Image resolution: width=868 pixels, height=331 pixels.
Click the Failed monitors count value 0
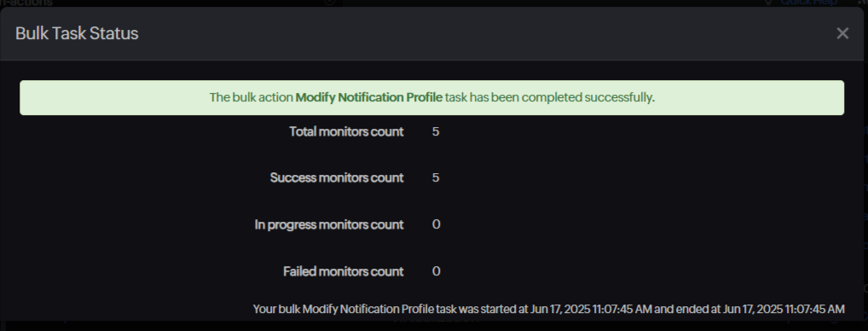coord(437,271)
